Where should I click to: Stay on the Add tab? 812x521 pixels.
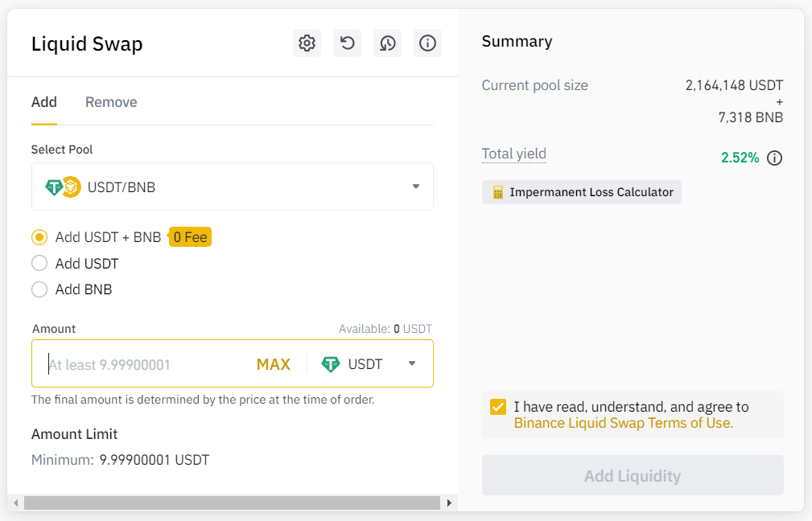pos(44,102)
